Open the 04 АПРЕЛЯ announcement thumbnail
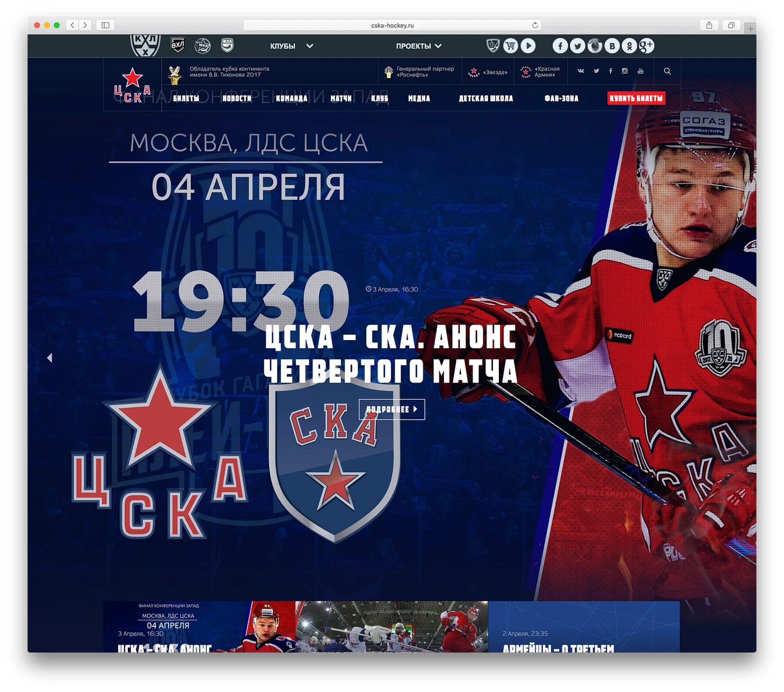Image resolution: width=784 pixels, height=692 pixels. pyautogui.click(x=199, y=627)
